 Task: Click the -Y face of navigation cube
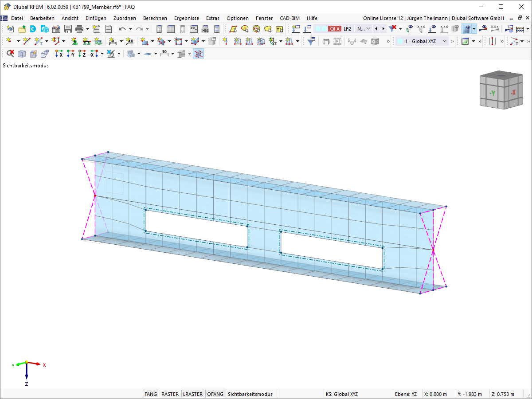[493, 94]
